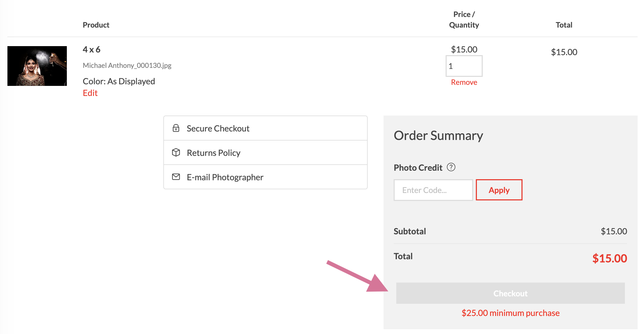
Task: Click the E-mail Photographer envelope icon
Action: coord(176,177)
